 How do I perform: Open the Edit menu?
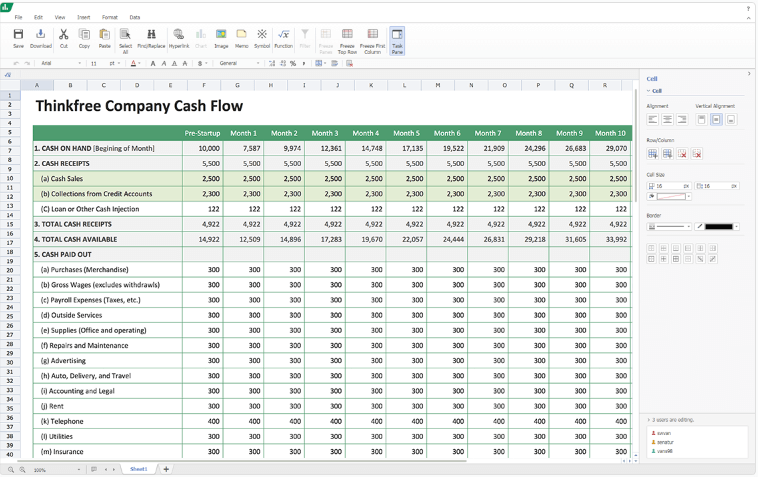(38, 17)
